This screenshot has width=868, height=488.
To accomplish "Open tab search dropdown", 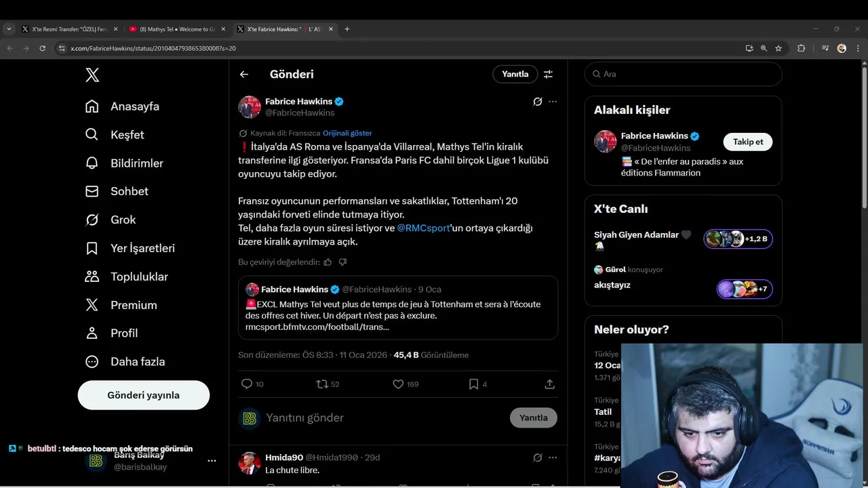I will pyautogui.click(x=9, y=29).
